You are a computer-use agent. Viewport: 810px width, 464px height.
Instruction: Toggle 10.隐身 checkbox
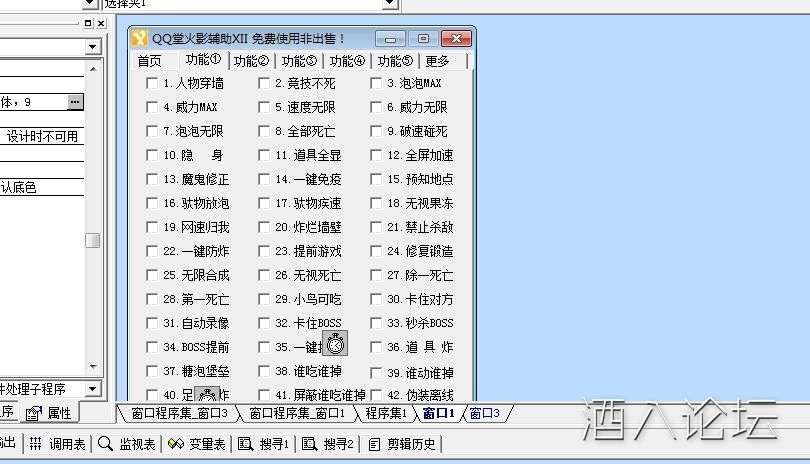point(152,155)
